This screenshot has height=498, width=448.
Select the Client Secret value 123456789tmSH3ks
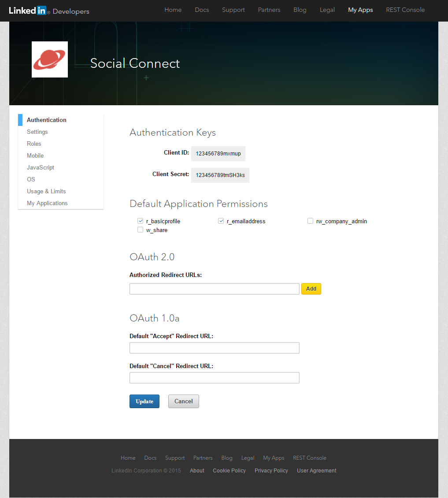(220, 175)
